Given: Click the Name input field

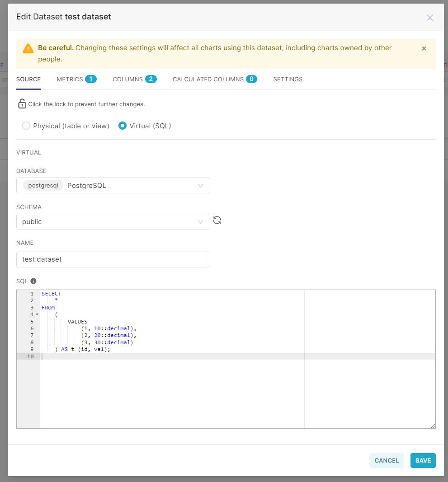Looking at the screenshot, I should [x=113, y=259].
